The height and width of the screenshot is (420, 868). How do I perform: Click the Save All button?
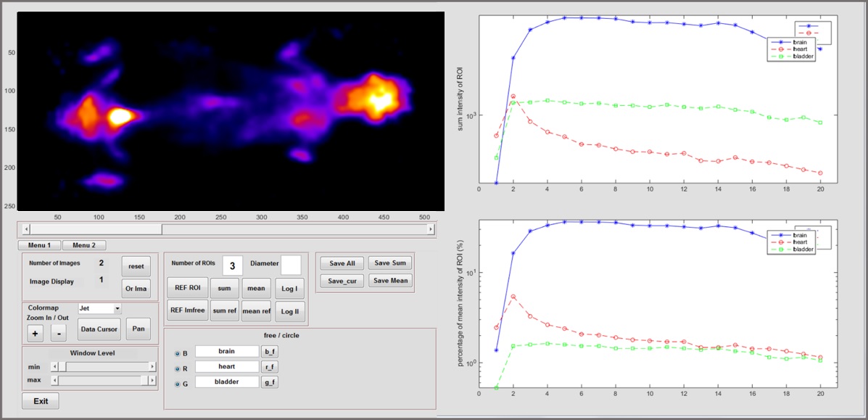342,263
